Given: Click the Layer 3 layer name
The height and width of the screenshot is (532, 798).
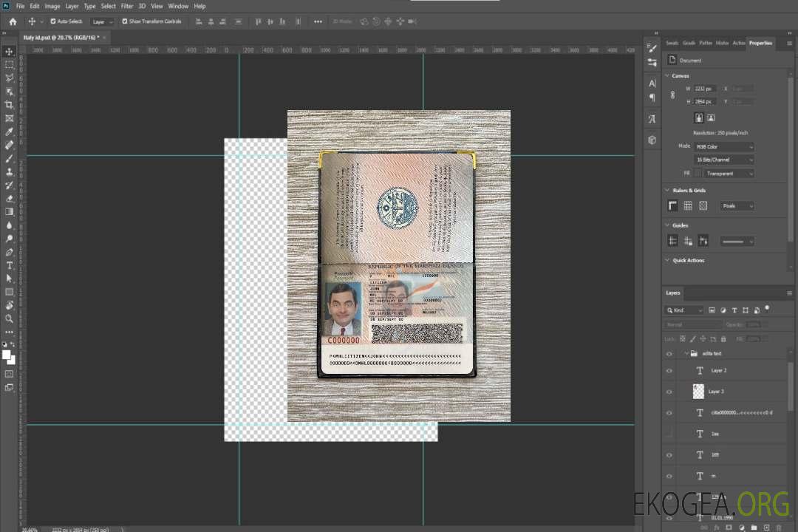Looking at the screenshot, I should [717, 392].
